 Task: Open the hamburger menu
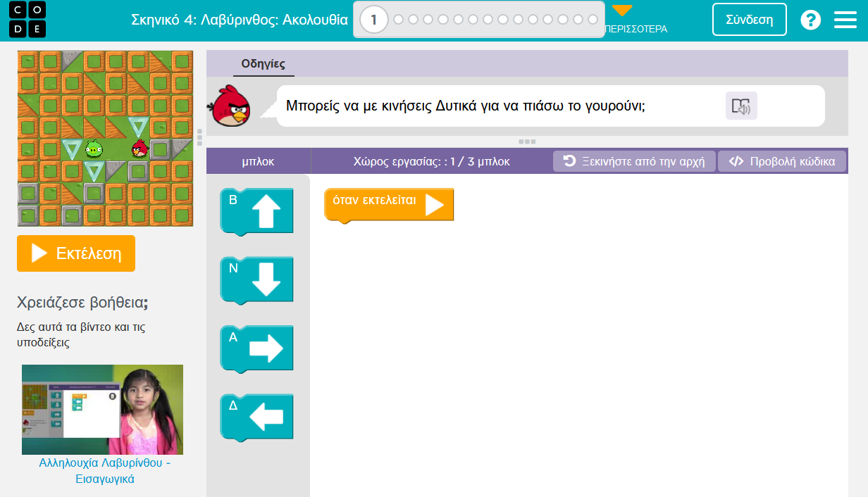(845, 20)
